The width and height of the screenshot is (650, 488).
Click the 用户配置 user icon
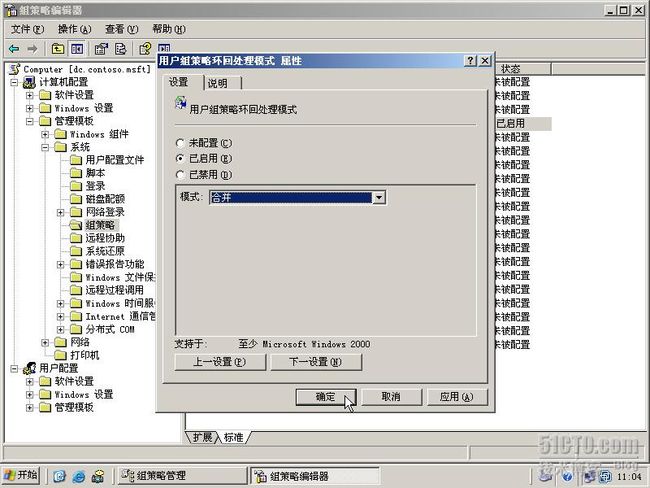tap(29, 368)
